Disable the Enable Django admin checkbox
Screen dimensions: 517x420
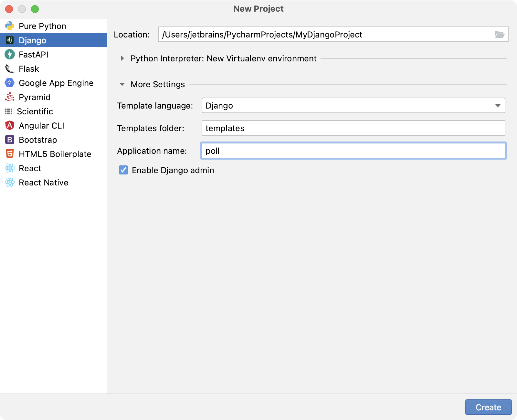click(123, 170)
